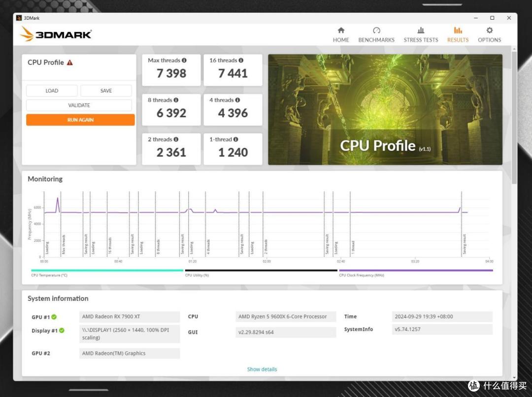
Task: Click green check icon beside Display #1
Action: pyautogui.click(x=62, y=330)
